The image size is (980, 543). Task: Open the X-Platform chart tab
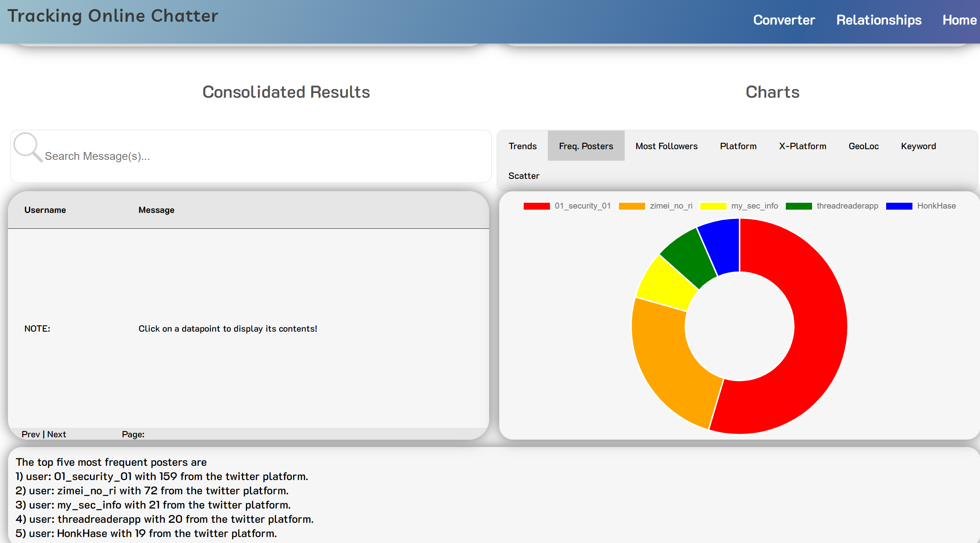[x=803, y=146]
